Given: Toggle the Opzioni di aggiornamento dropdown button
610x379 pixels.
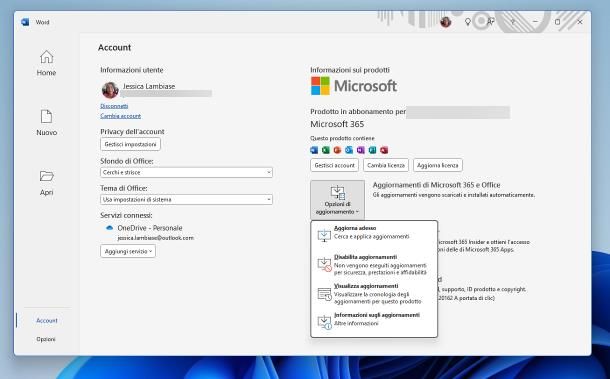Looking at the screenshot, I should click(x=337, y=199).
